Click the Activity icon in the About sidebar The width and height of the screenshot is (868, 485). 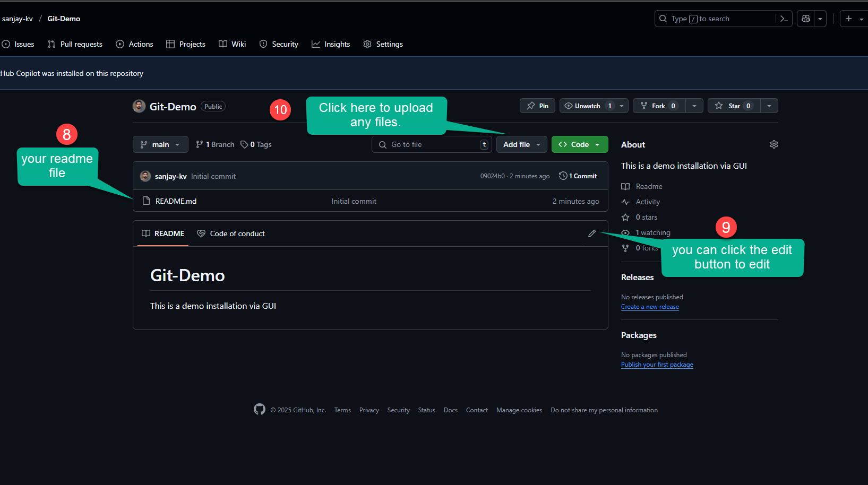click(626, 202)
